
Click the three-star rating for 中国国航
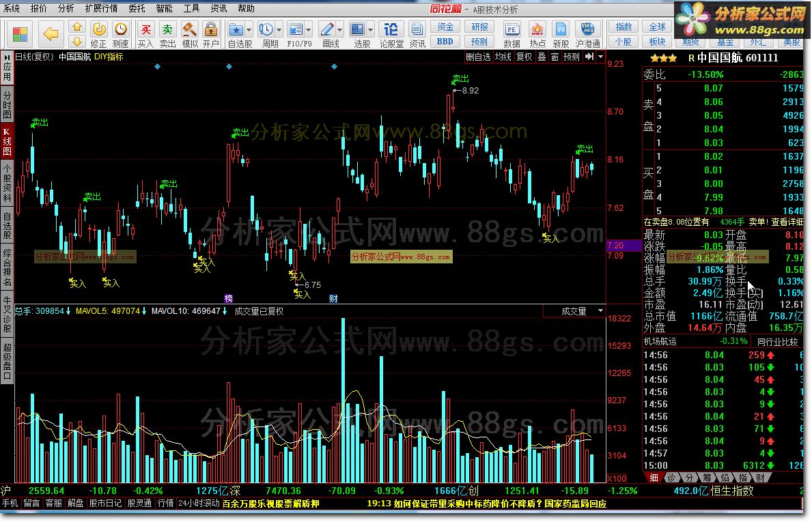pyautogui.click(x=663, y=58)
